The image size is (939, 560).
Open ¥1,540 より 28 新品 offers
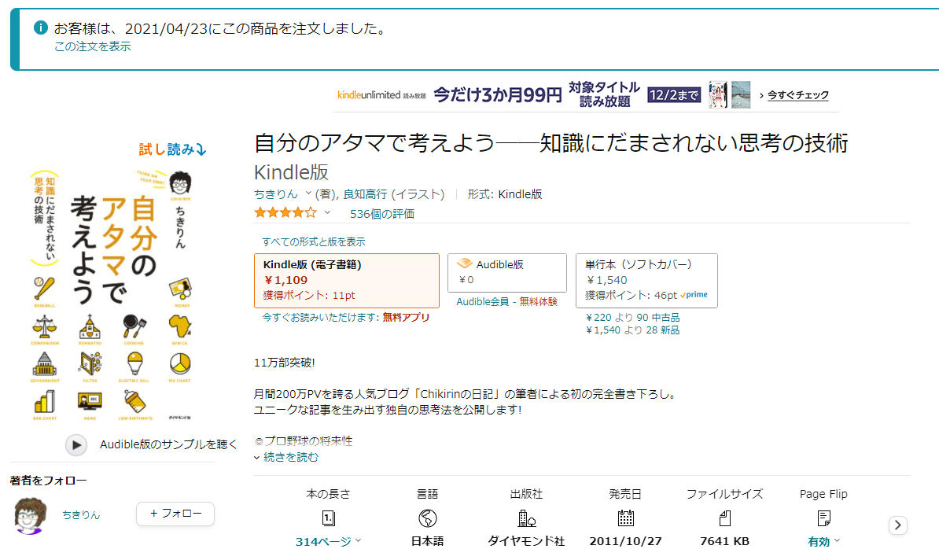pyautogui.click(x=632, y=330)
